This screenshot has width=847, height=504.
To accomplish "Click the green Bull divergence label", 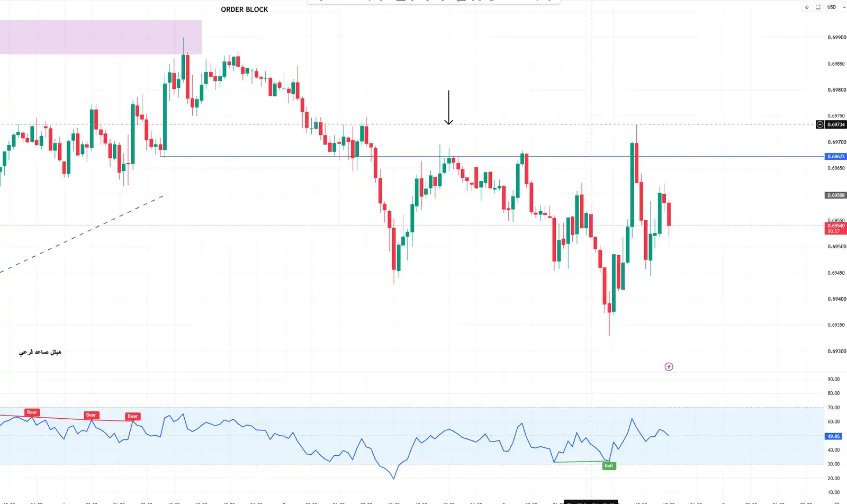I will click(x=609, y=466).
